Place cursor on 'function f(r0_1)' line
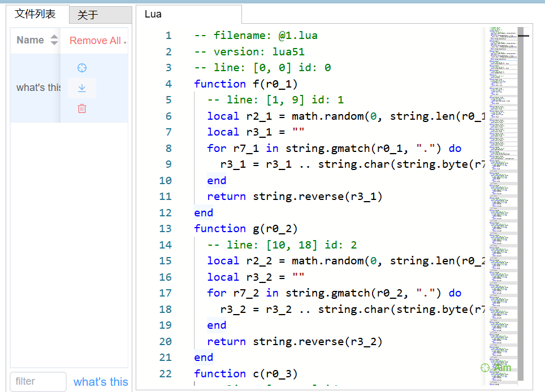This screenshot has height=392, width=545. [246, 84]
